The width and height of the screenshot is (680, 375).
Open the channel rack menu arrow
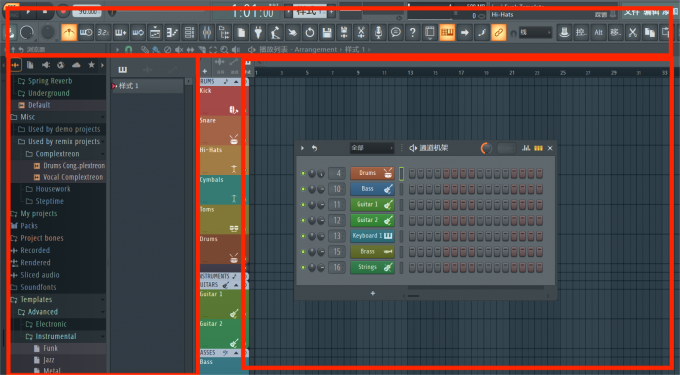click(x=302, y=148)
